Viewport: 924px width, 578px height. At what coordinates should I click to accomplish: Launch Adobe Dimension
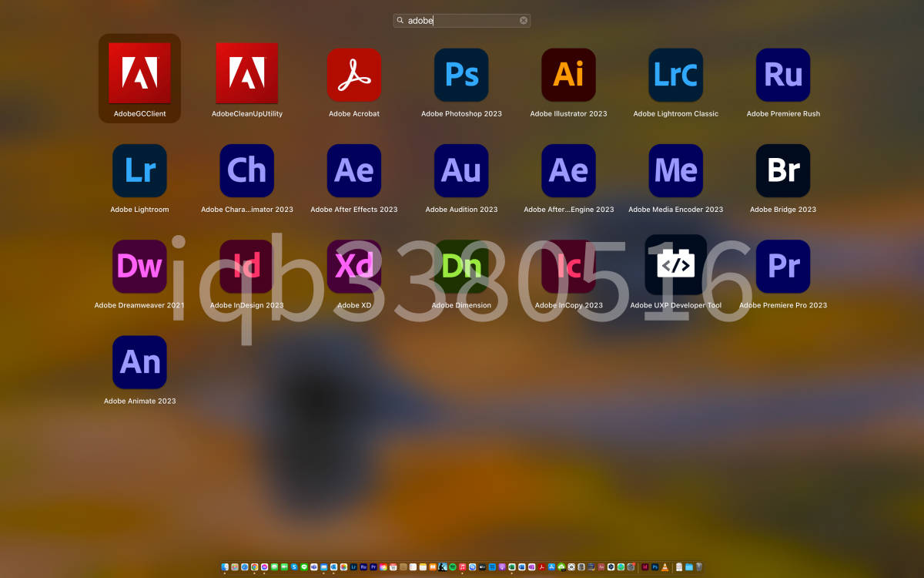pos(461,266)
